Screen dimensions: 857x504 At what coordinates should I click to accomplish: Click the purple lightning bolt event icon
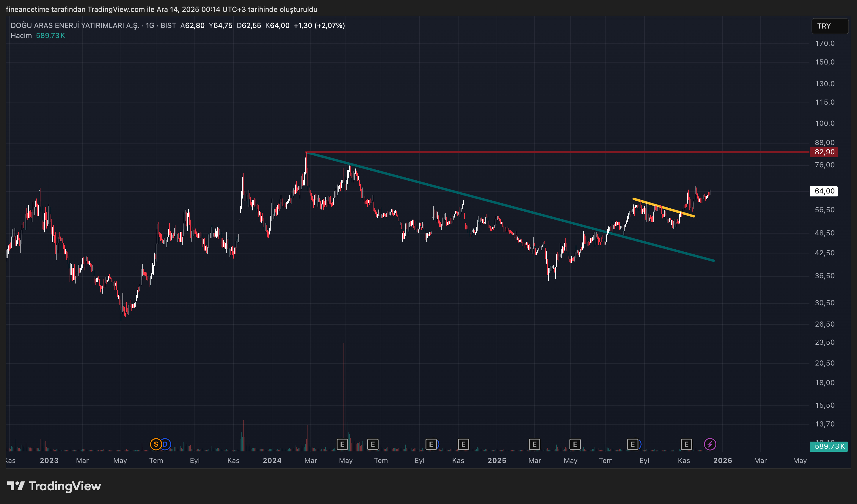710,444
